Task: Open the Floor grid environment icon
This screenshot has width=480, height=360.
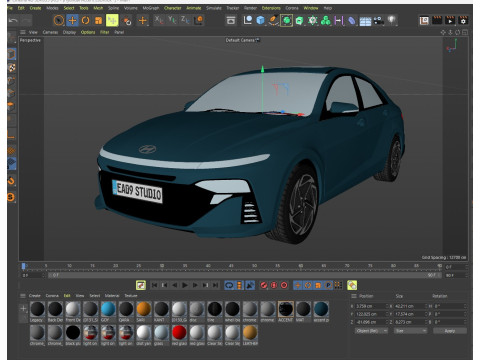Action: (x=365, y=21)
